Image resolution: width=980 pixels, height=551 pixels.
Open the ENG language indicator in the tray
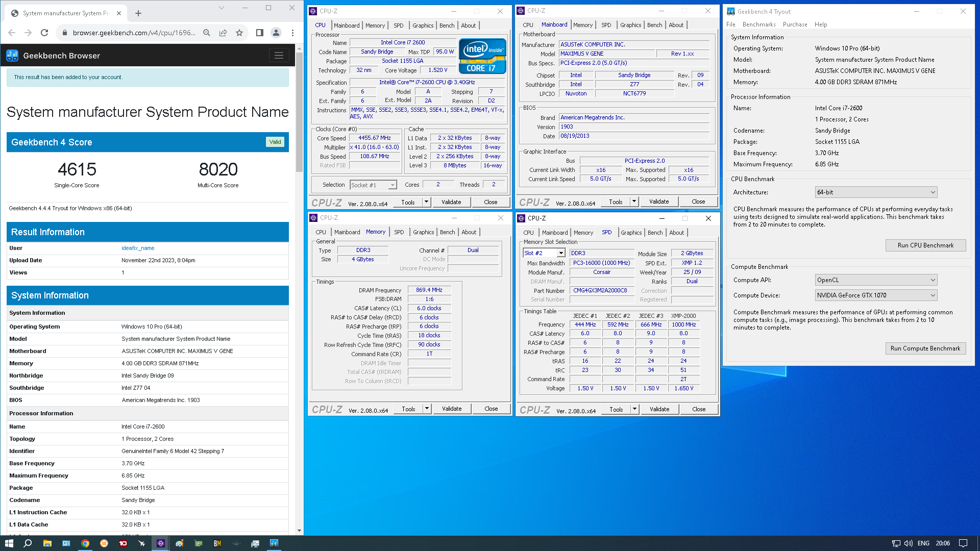tap(923, 543)
